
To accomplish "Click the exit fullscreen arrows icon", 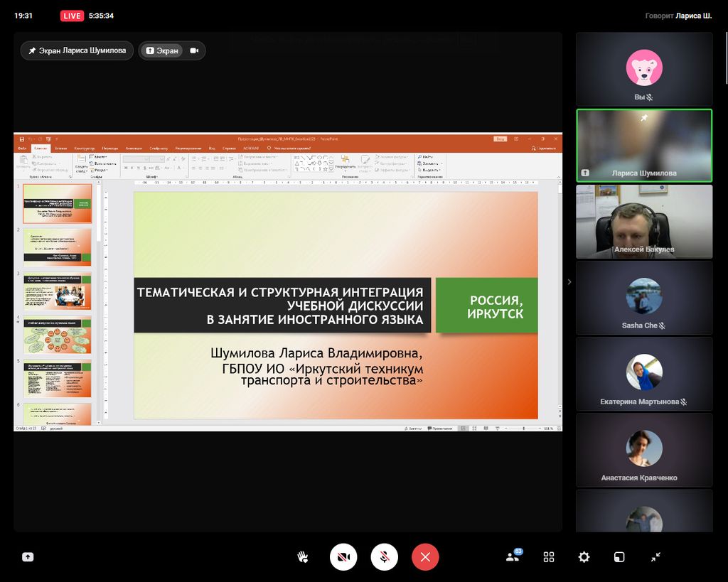I will (x=655, y=557).
